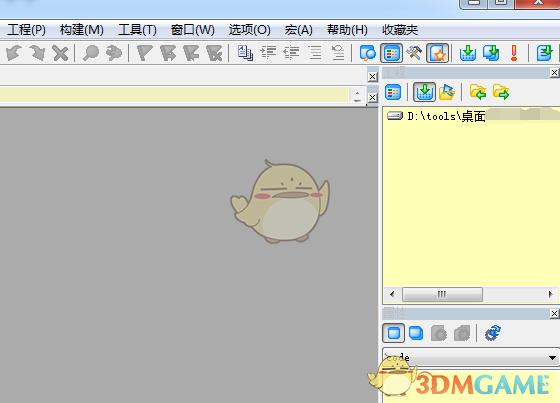Click the yellow input bar above editor
Viewport: 560px width, 403px height.
tap(174, 95)
